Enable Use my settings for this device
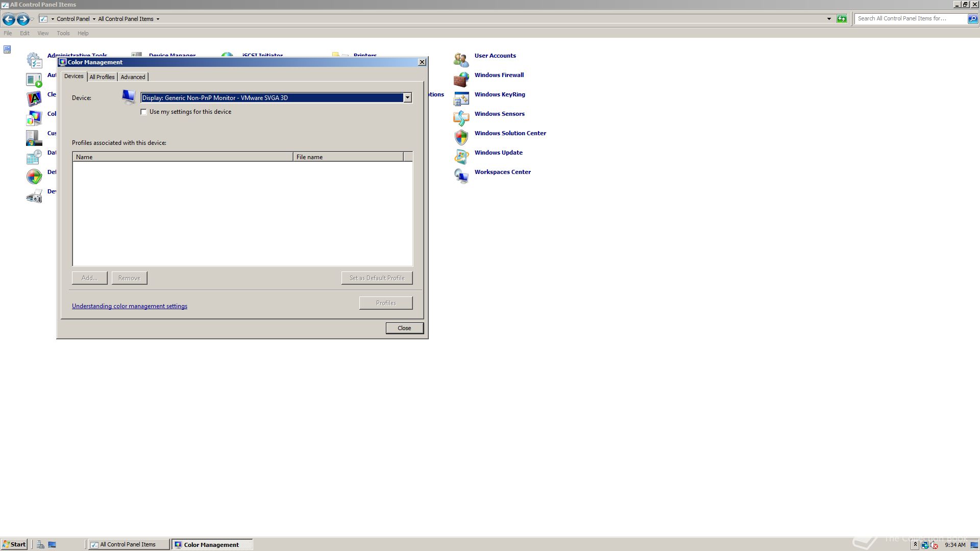The width and height of the screenshot is (980, 551). coord(144,112)
